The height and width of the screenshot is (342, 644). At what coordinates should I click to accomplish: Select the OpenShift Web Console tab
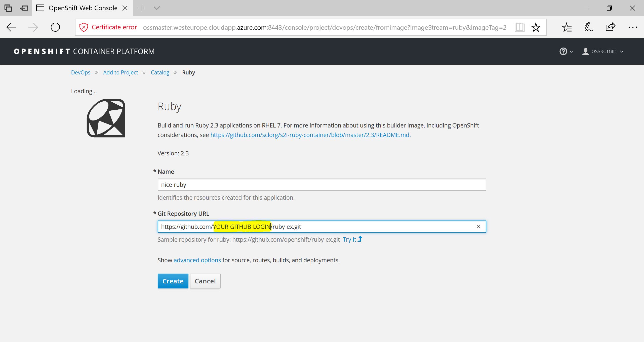click(83, 8)
